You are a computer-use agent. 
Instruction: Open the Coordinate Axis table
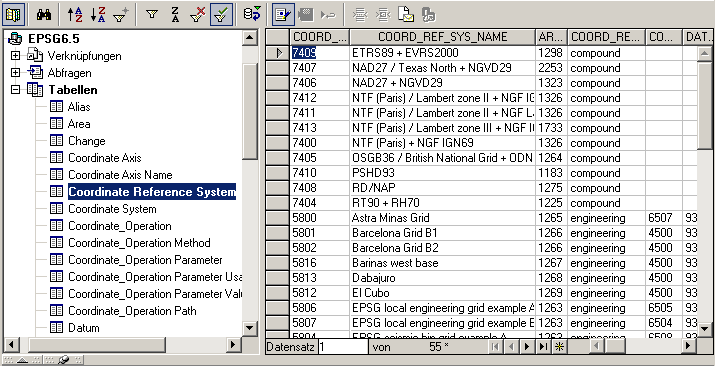tap(105, 158)
